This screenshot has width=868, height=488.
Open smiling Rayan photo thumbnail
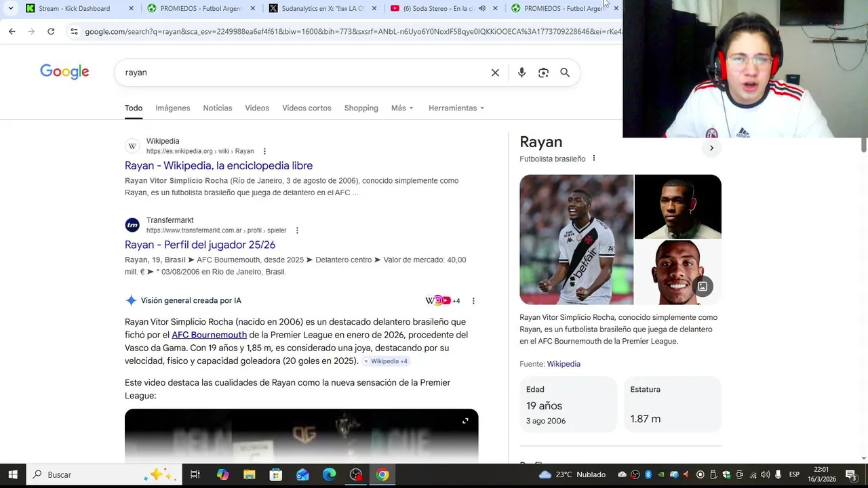[x=678, y=272]
